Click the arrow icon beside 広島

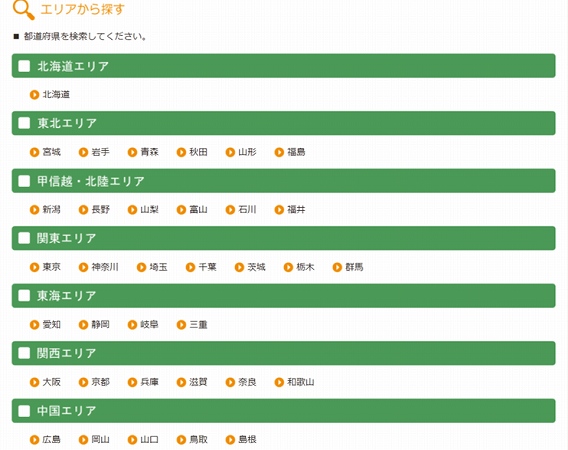[x=34, y=440]
